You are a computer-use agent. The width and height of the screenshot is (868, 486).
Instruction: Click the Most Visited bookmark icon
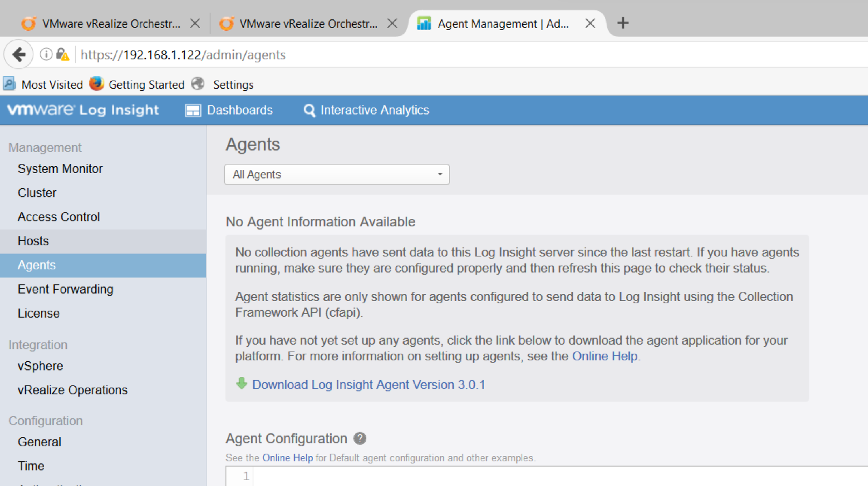click(9, 84)
